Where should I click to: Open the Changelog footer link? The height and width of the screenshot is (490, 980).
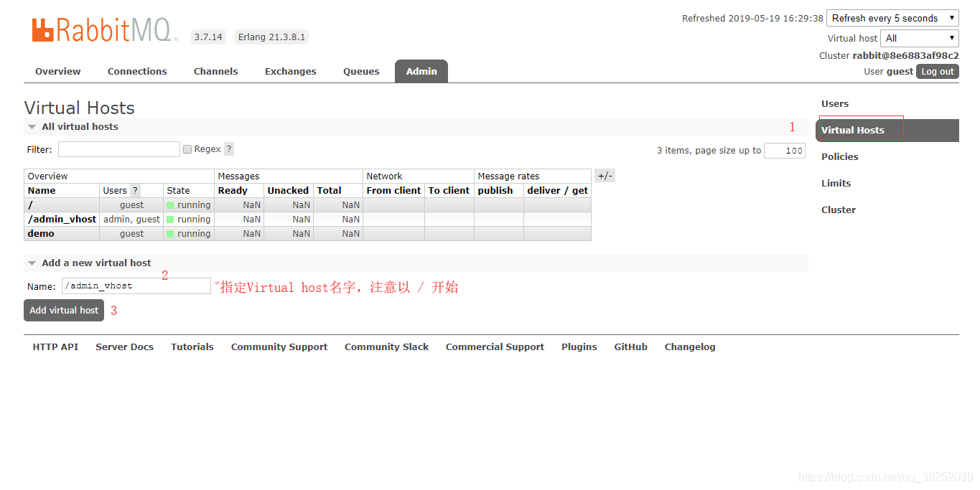tap(690, 347)
